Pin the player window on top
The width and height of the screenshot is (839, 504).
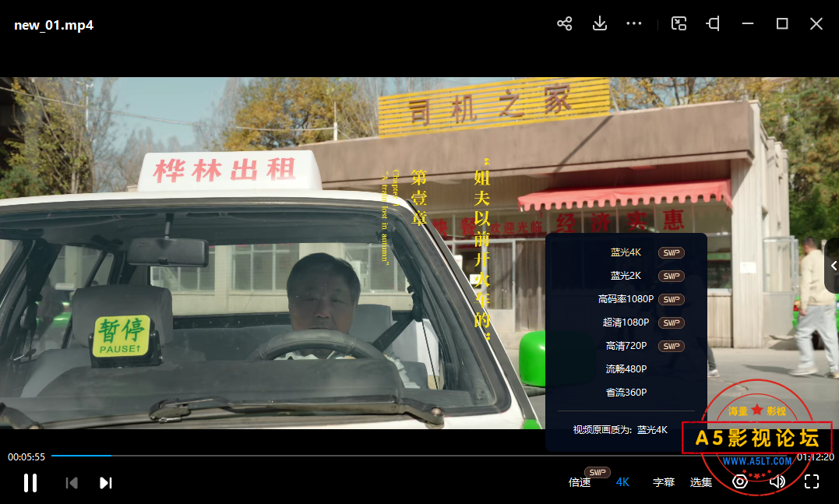[714, 23]
